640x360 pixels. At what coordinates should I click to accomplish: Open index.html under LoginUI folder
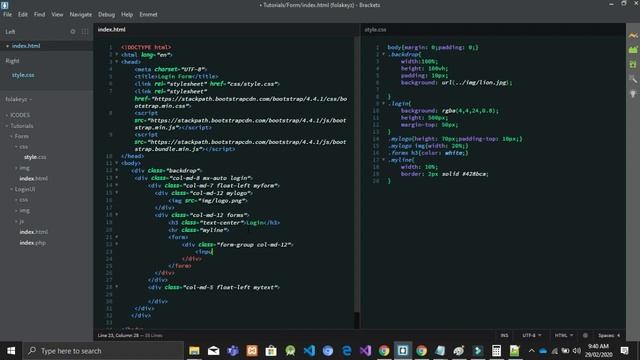click(33, 232)
